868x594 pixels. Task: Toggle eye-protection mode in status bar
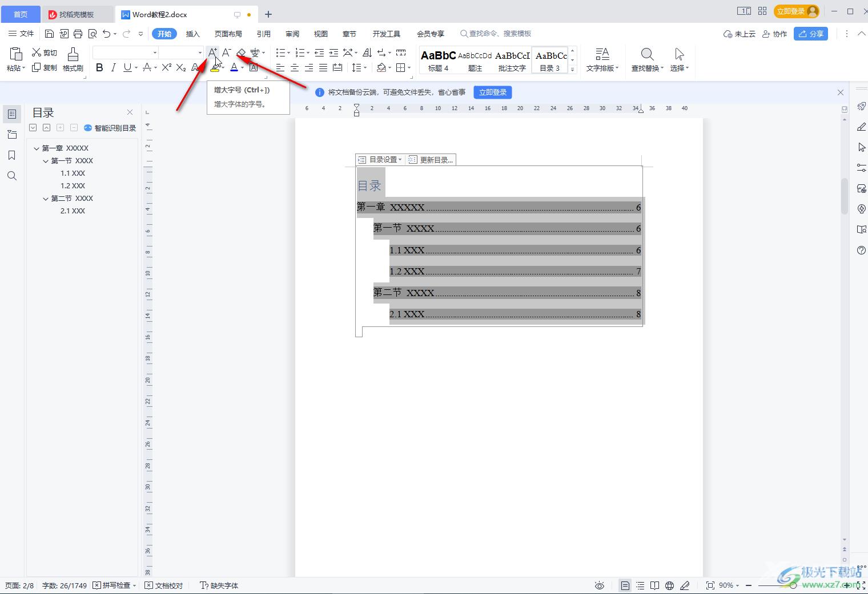point(599,585)
